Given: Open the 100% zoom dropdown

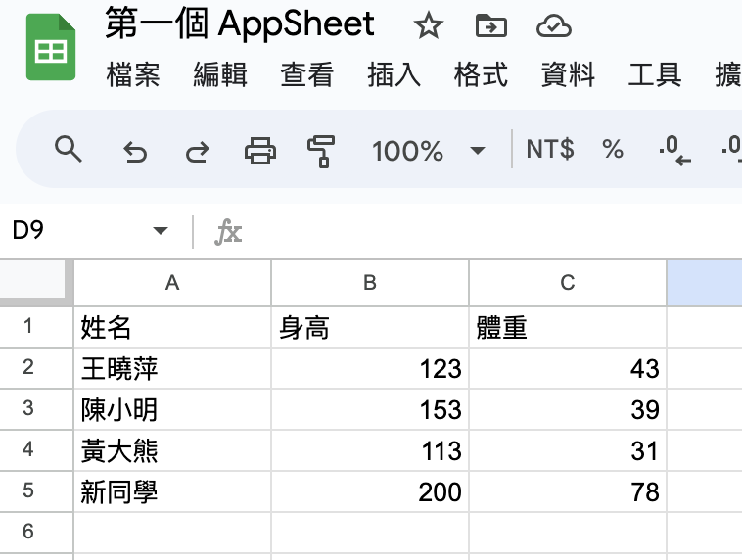Looking at the screenshot, I should coord(428,151).
